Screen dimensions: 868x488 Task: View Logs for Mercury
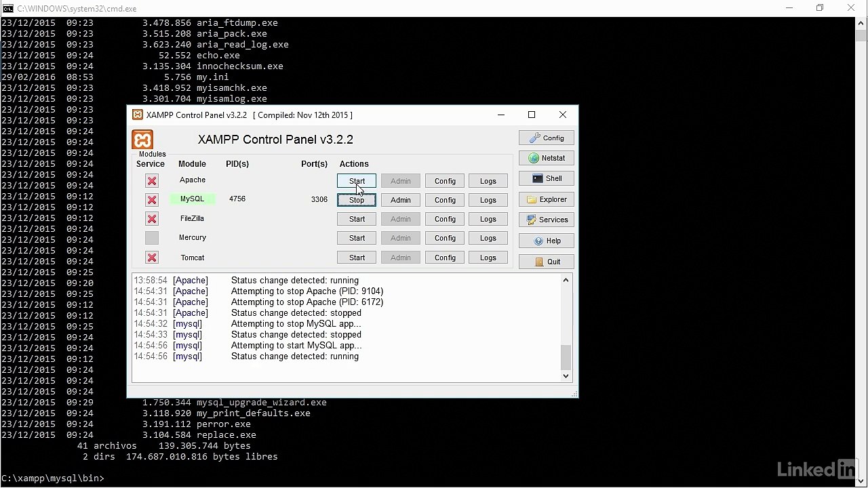tap(488, 238)
